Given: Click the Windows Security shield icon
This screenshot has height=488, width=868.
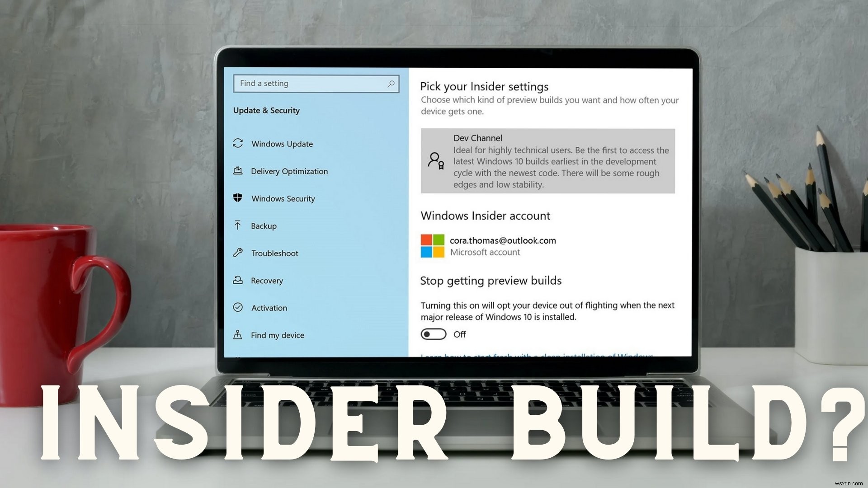Looking at the screenshot, I should click(x=240, y=198).
